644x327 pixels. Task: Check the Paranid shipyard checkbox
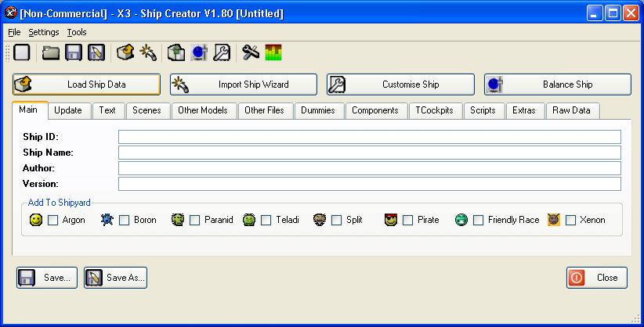click(x=194, y=221)
